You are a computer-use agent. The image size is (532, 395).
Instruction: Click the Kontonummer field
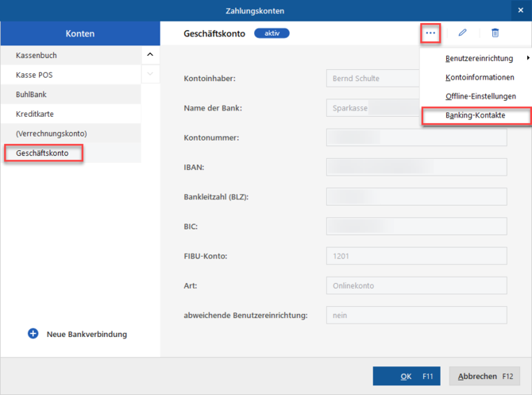417,137
